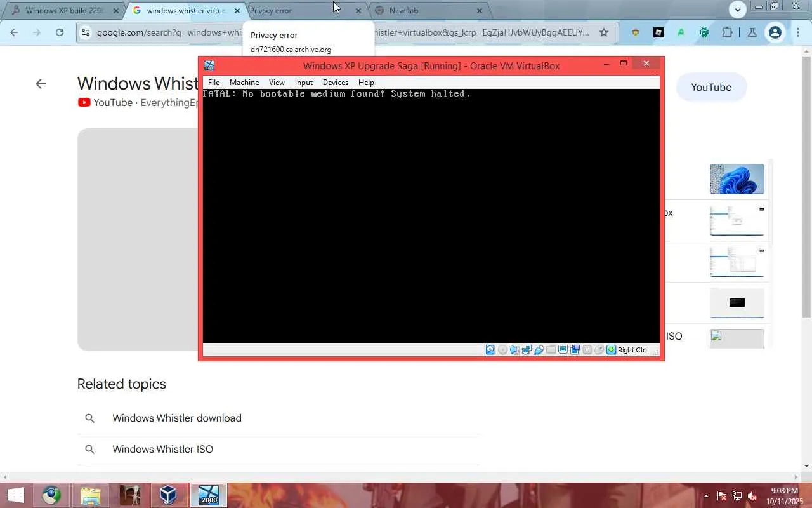Click the Roblox extension icon
The width and height of the screenshot is (812, 508).
tap(658, 32)
